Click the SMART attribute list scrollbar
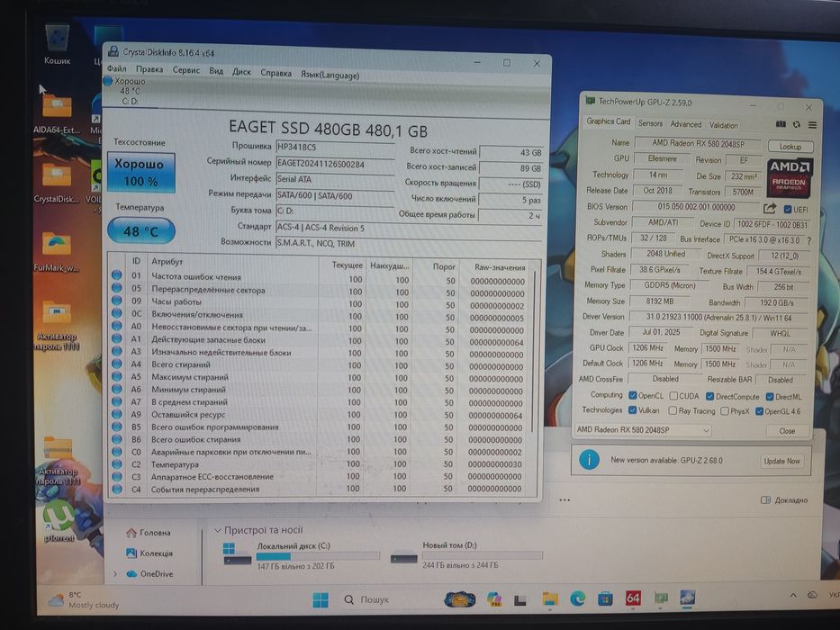The height and width of the screenshot is (630, 840). click(534, 351)
